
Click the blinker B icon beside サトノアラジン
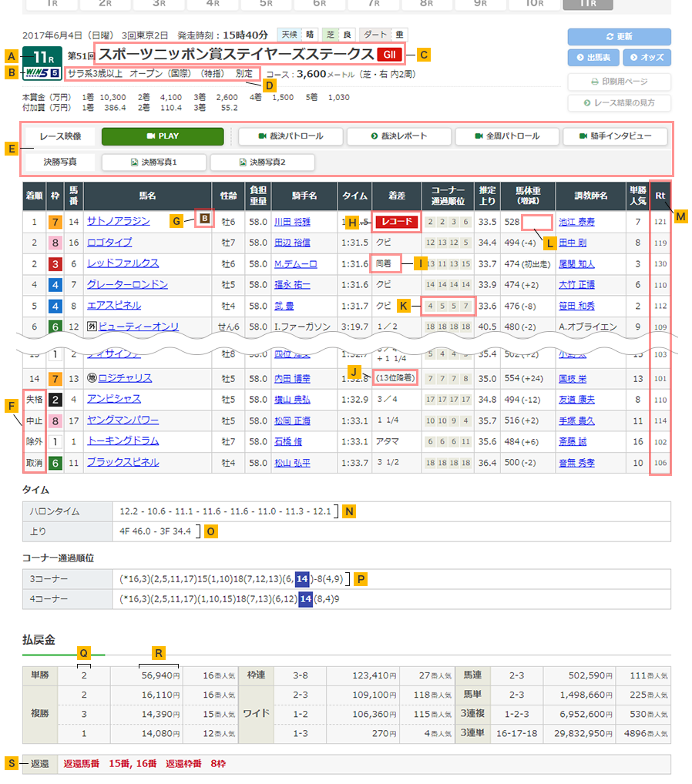click(x=204, y=219)
